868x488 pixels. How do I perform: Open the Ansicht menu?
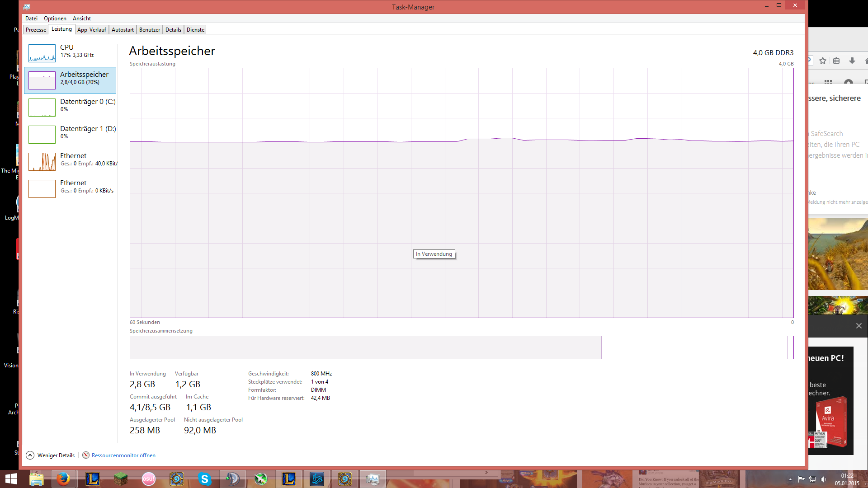point(81,19)
